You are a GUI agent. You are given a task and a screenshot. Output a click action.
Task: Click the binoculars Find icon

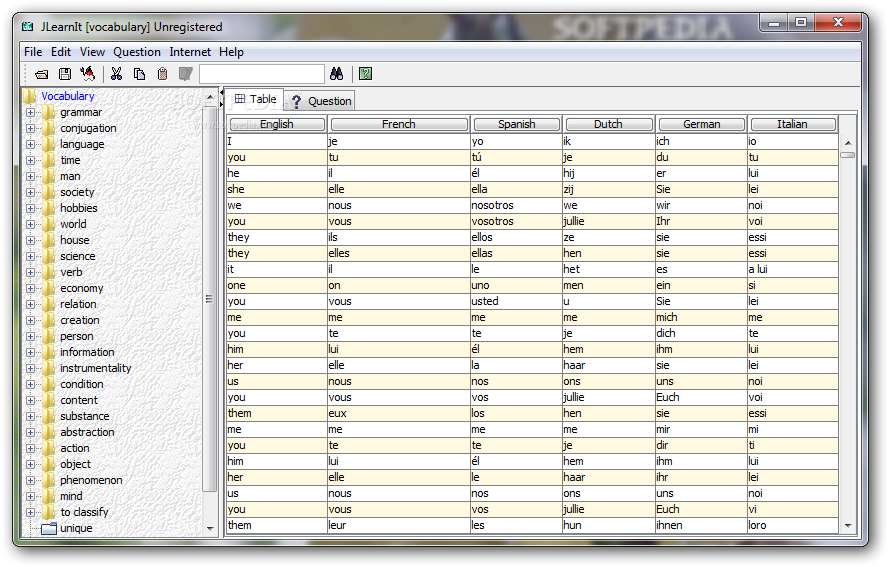[x=337, y=74]
